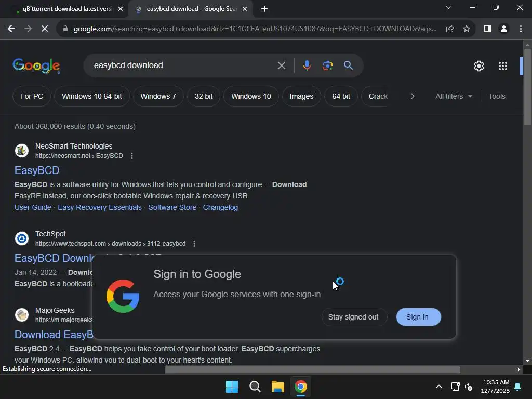Click the address bar URL

(x=255, y=29)
